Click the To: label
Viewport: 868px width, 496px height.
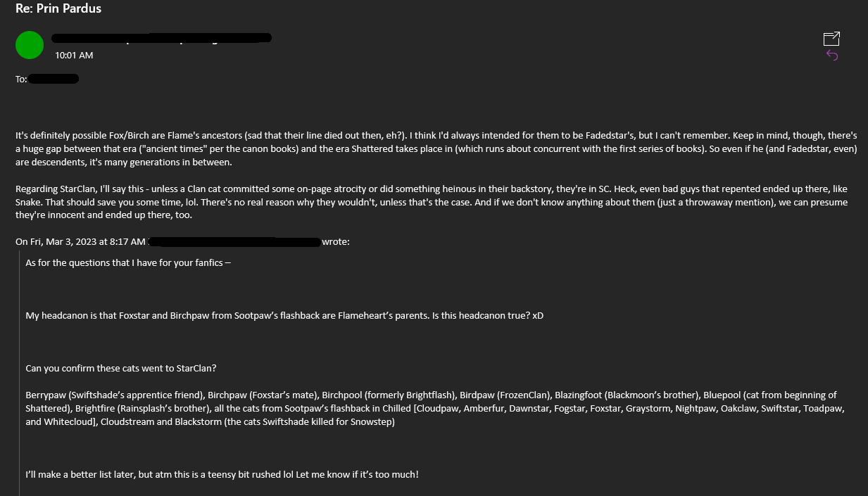coord(21,79)
